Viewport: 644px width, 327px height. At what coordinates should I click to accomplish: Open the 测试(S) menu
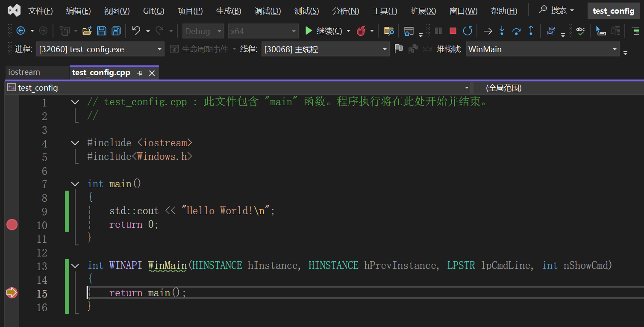pos(306,11)
